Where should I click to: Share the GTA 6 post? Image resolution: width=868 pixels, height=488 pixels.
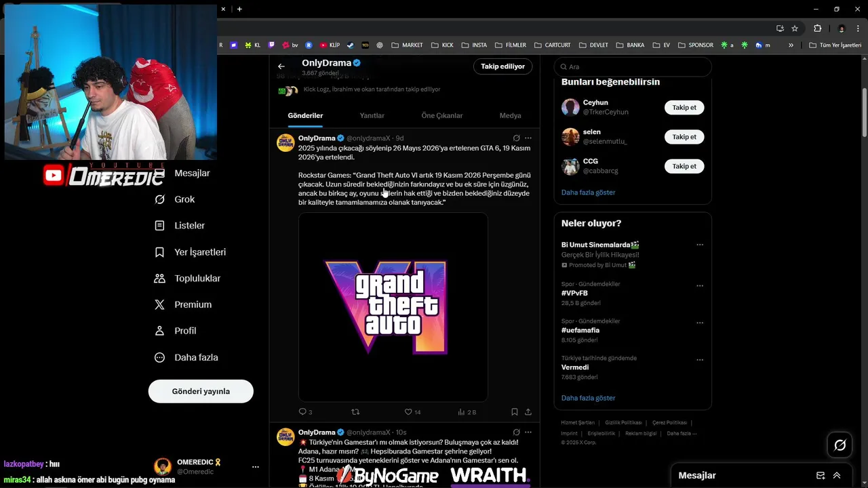coord(528,411)
